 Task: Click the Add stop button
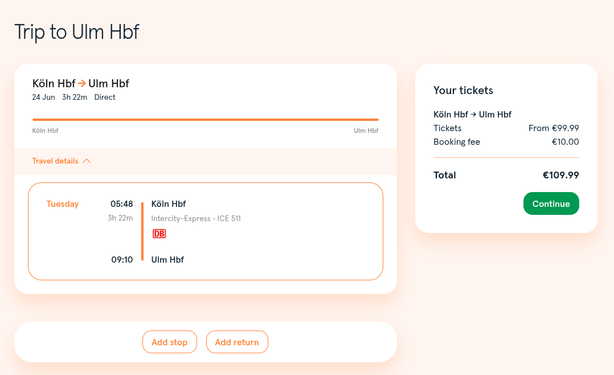[x=170, y=342]
